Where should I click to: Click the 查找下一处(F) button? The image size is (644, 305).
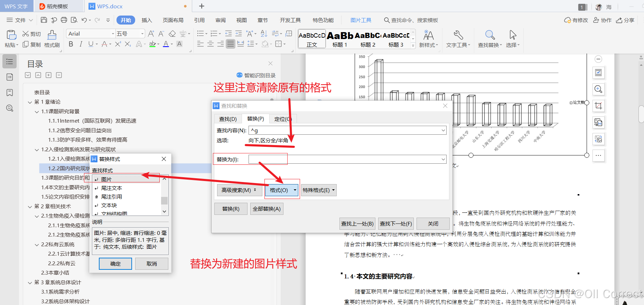point(396,223)
